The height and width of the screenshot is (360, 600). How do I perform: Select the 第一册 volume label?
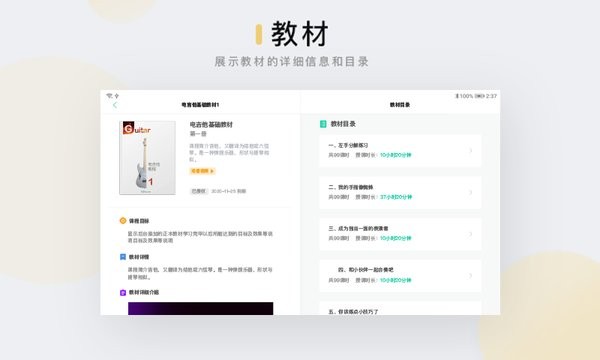(x=198, y=134)
